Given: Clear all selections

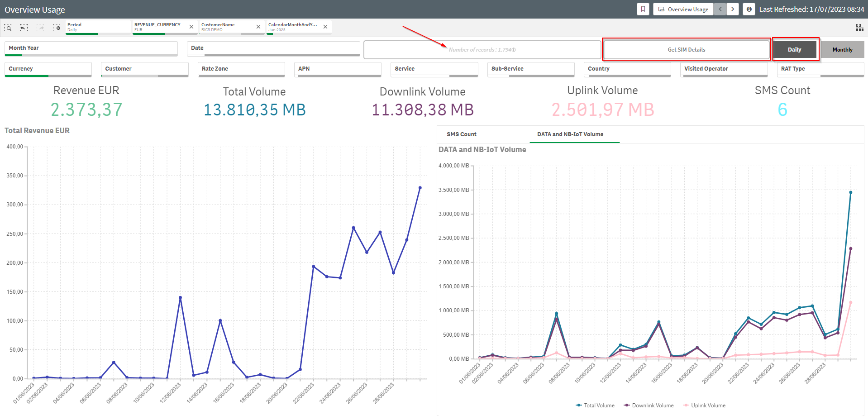Looking at the screenshot, I should [57, 28].
